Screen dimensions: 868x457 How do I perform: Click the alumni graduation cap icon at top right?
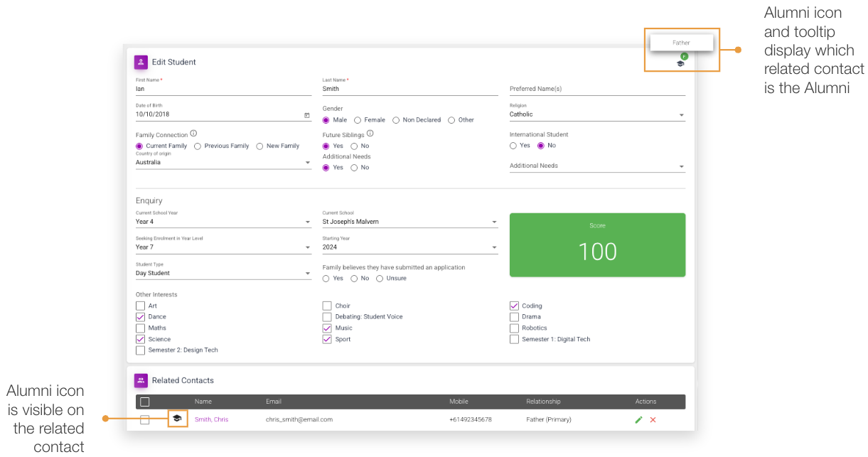pos(680,63)
